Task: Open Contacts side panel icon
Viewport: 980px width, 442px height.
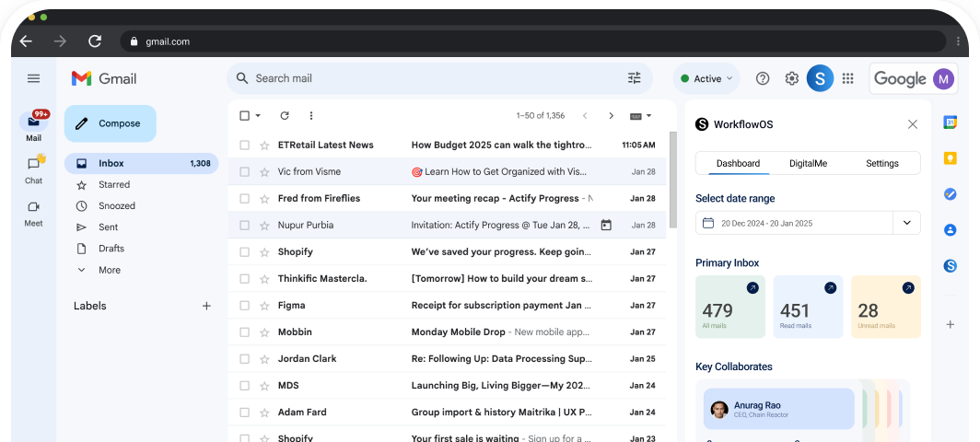Action: click(950, 230)
